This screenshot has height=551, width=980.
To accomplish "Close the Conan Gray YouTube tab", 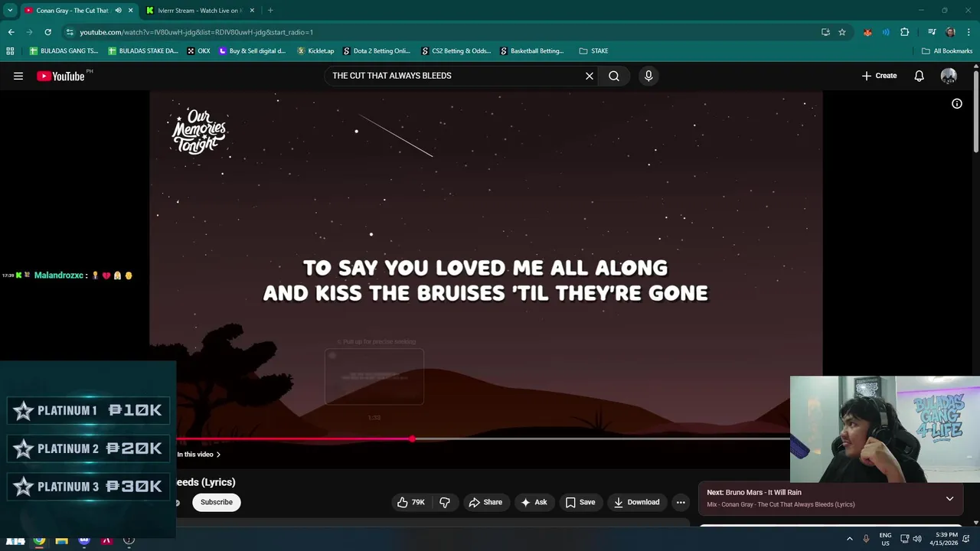I will [x=131, y=11].
